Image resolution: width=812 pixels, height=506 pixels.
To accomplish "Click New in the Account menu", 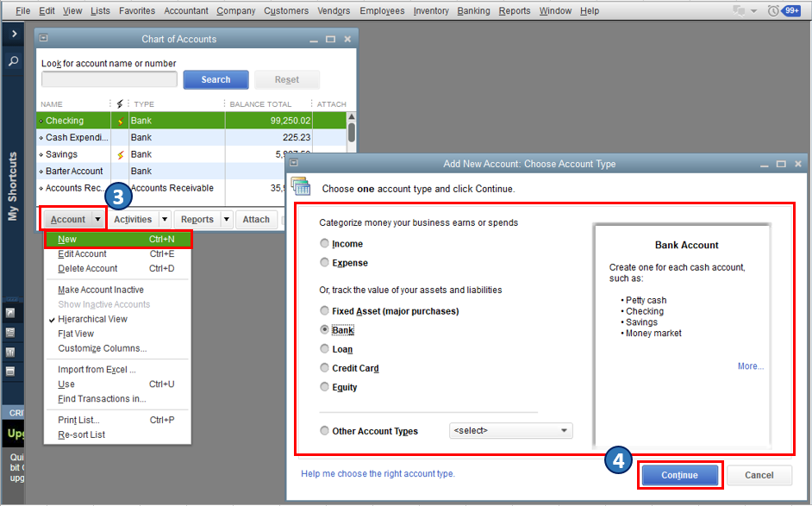I will [117, 240].
